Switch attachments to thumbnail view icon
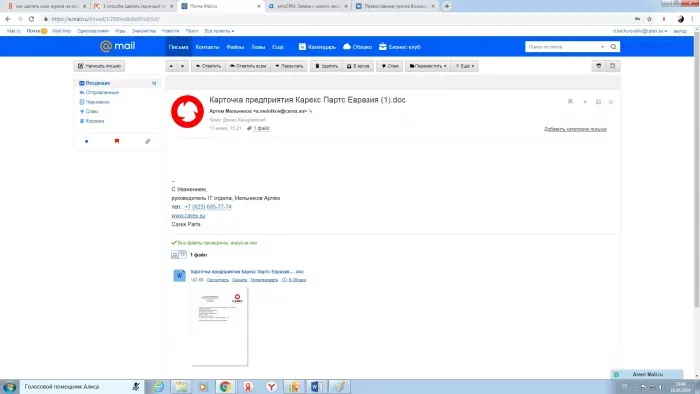This screenshot has width=700, height=394. point(183,255)
